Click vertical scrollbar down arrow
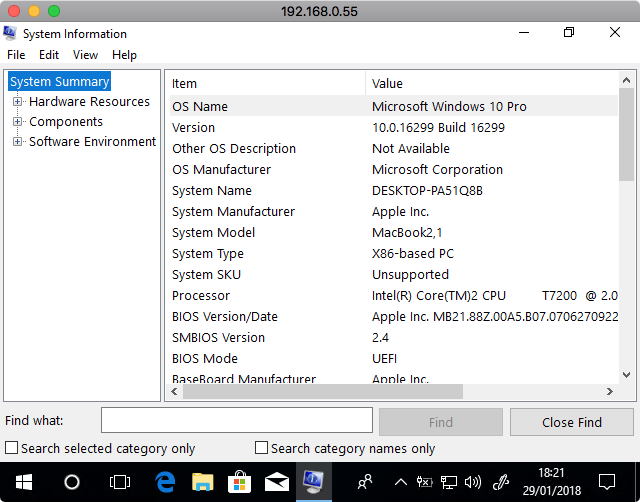Viewport: 640px width, 502px height. pos(627,375)
